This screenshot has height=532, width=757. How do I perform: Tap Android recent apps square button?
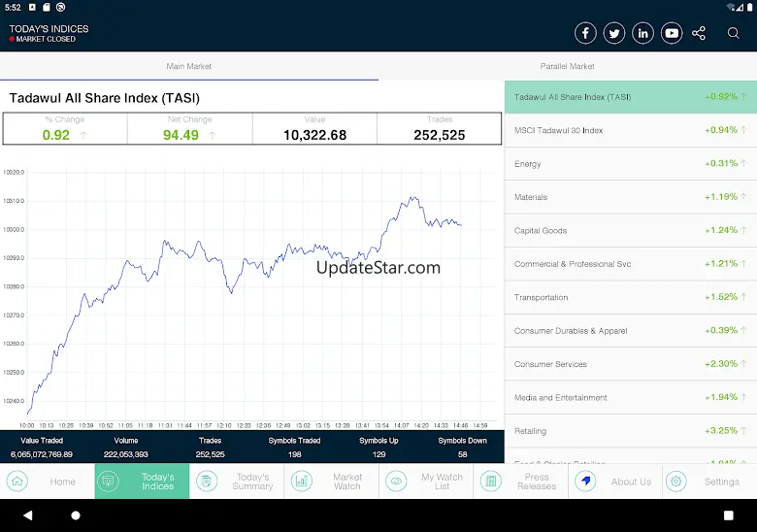[729, 515]
